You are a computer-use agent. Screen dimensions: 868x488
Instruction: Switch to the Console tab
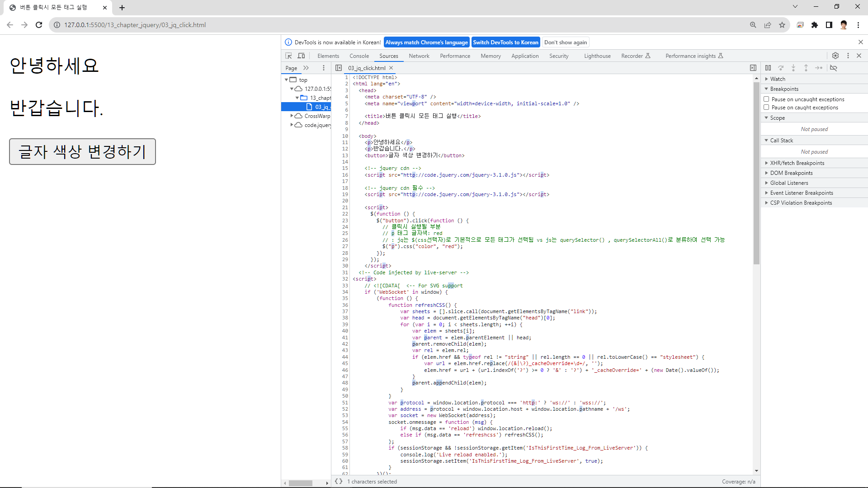point(359,56)
